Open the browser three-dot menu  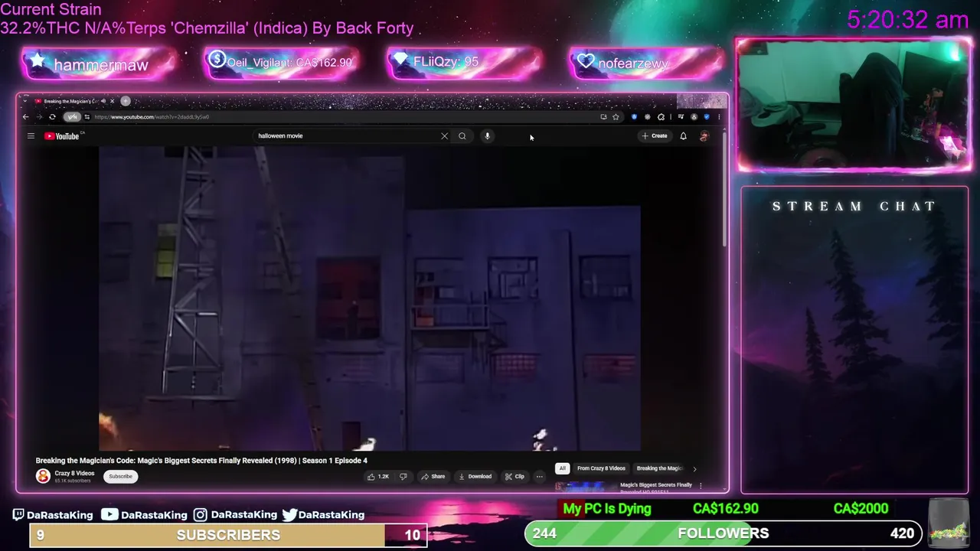(x=720, y=117)
